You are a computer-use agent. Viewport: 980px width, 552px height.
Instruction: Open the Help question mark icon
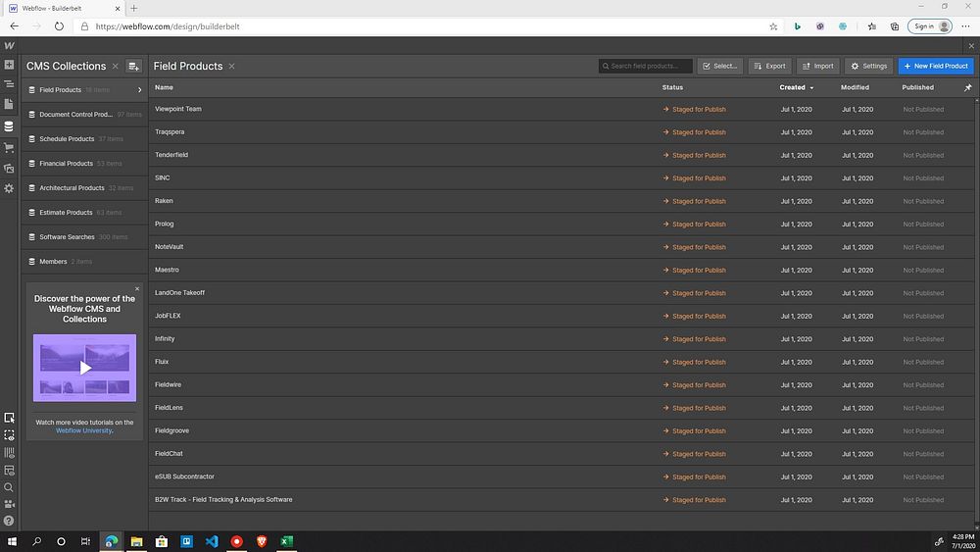pos(9,520)
